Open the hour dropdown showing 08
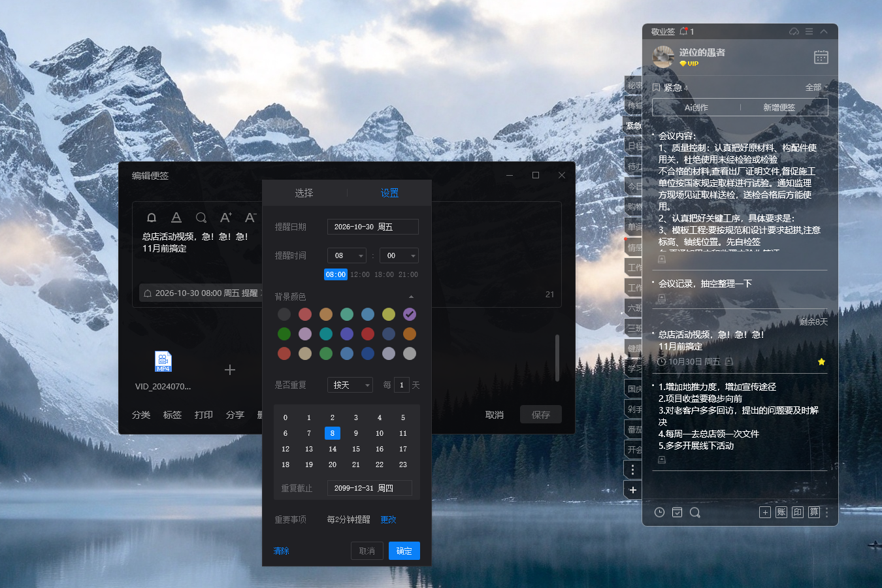 point(347,255)
